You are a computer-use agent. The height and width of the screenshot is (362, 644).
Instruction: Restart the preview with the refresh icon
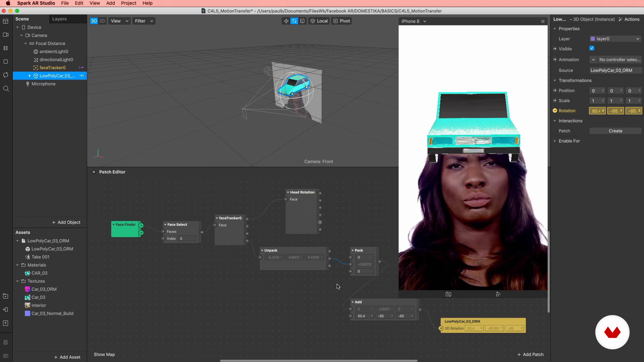coord(6,75)
